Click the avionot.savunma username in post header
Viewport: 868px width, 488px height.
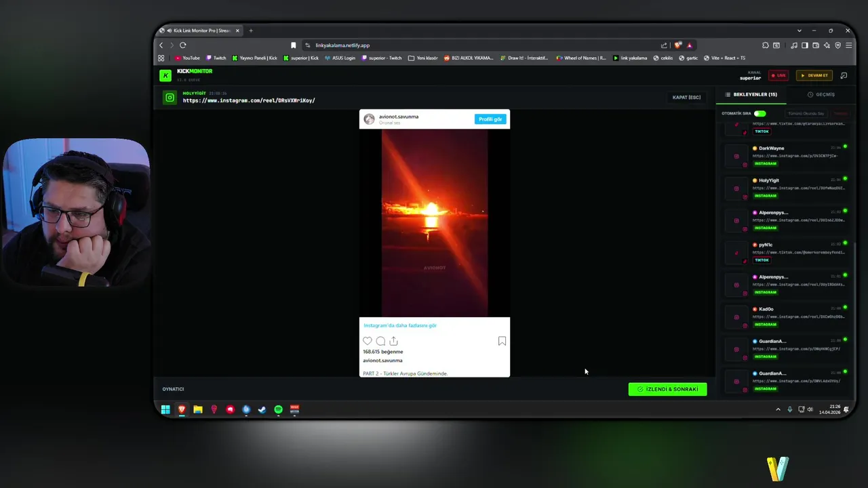click(399, 117)
